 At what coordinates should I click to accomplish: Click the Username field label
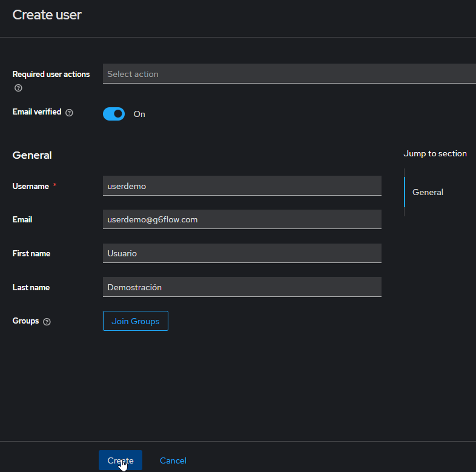[31, 186]
